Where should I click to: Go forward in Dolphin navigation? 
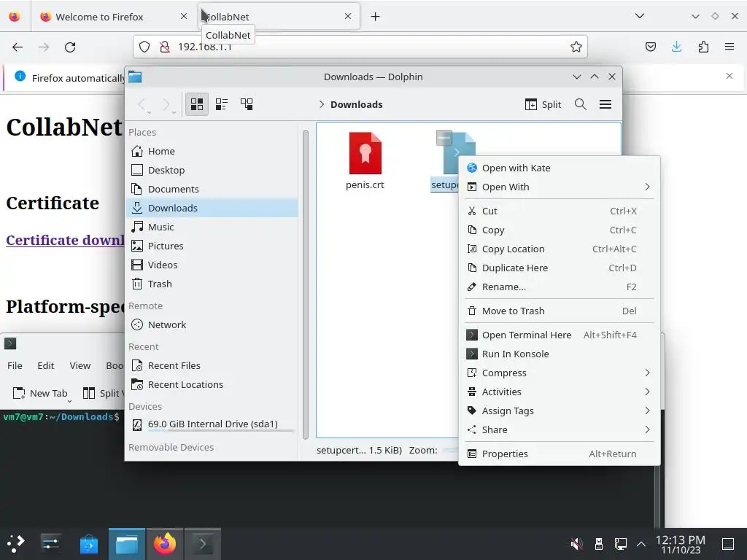[166, 104]
